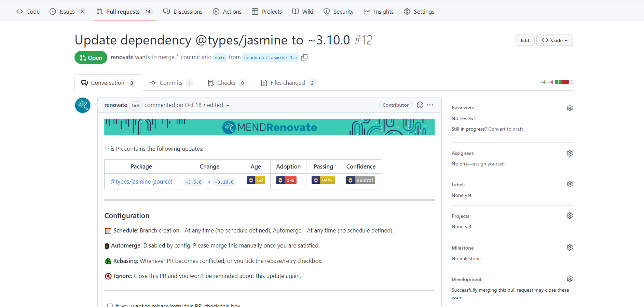Click the Adoption 0% badge

point(286,180)
